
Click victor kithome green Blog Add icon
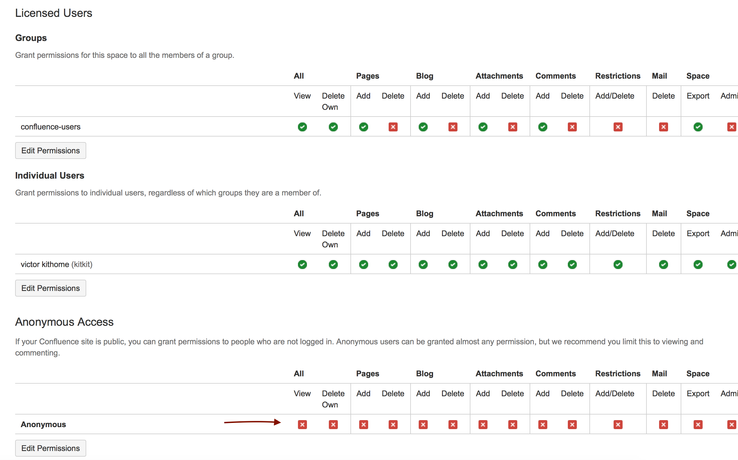click(423, 264)
